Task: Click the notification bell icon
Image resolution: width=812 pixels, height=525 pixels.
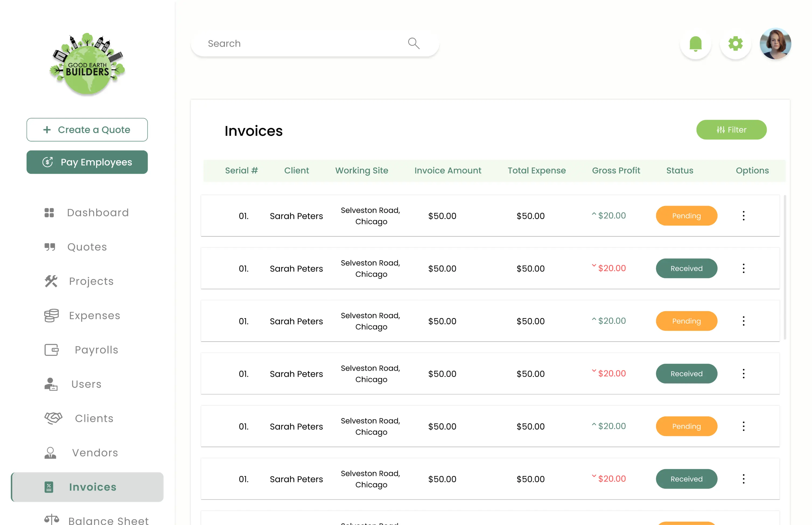Action: point(695,44)
